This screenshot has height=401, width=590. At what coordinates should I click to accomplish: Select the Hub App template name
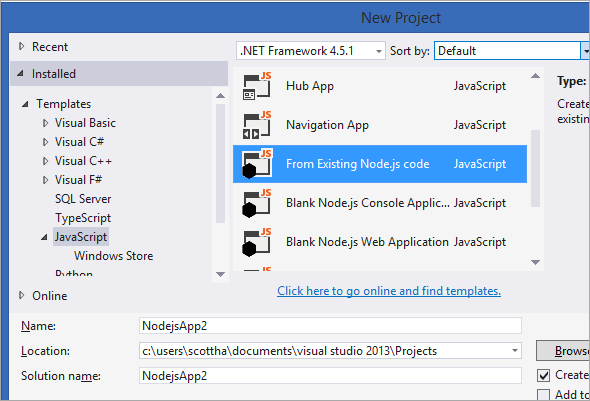(310, 86)
